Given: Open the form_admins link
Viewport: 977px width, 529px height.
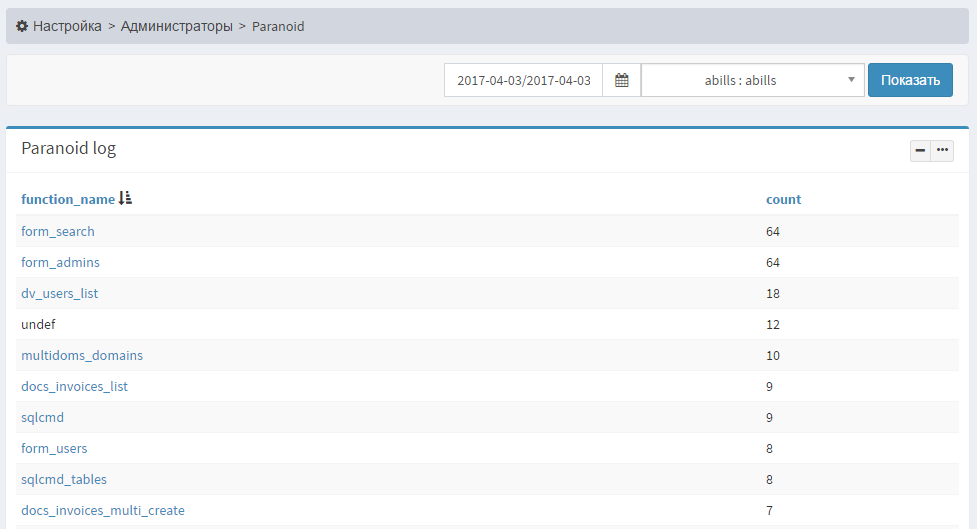Looking at the screenshot, I should tap(60, 262).
